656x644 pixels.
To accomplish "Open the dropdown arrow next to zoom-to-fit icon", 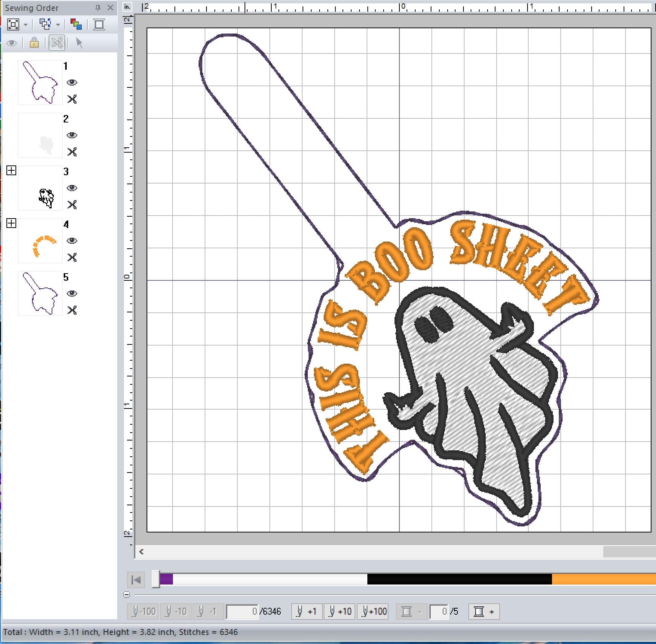I will [x=26, y=25].
